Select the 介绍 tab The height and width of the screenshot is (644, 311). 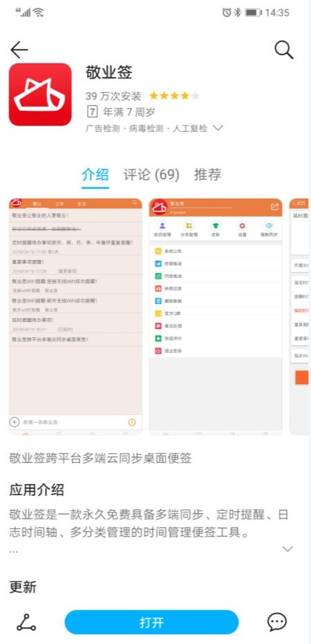pos(95,174)
